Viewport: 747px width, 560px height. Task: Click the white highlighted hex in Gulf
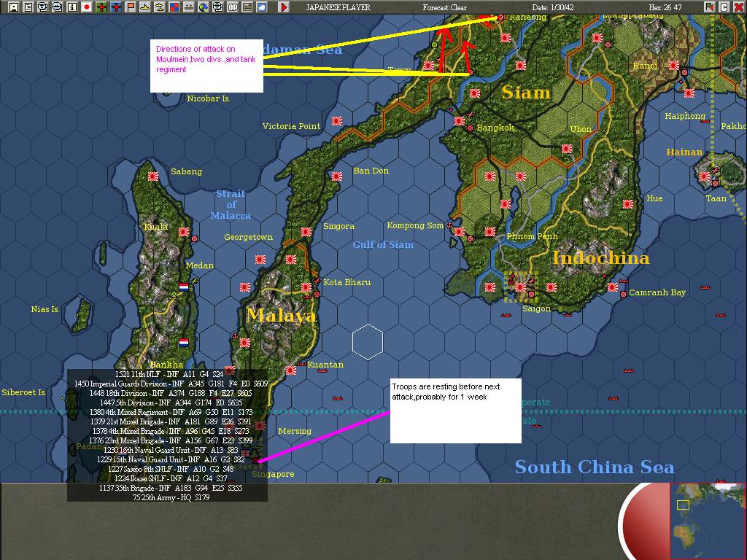point(368,342)
